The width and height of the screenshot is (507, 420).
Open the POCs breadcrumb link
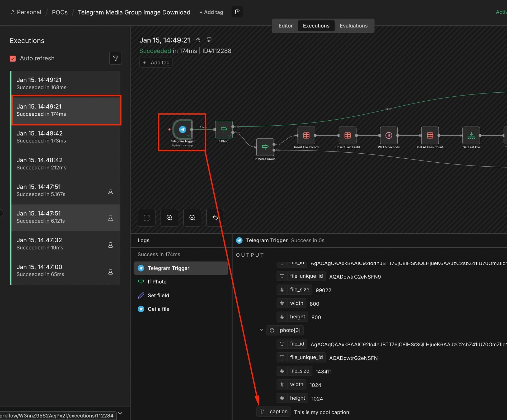[60, 12]
